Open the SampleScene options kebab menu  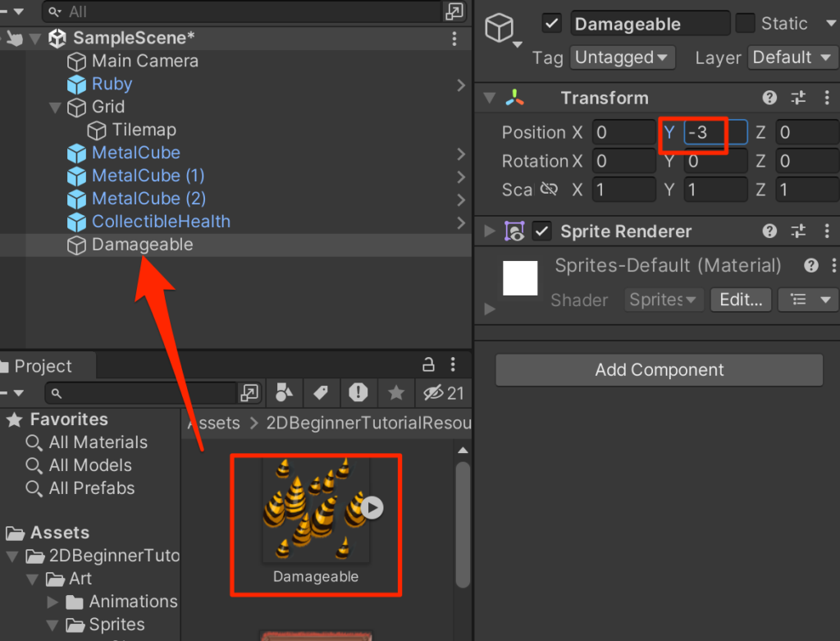coord(454,38)
